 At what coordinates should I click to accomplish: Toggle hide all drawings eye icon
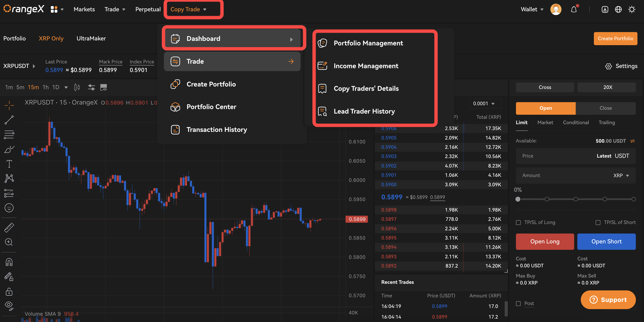(x=9, y=306)
